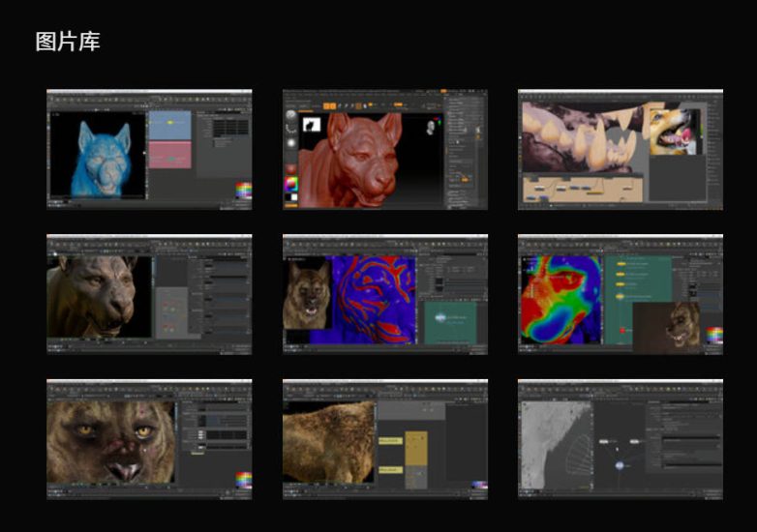Click color palette in red sculpt thumbnail
Screen dimensions: 757x532
[x=290, y=181]
